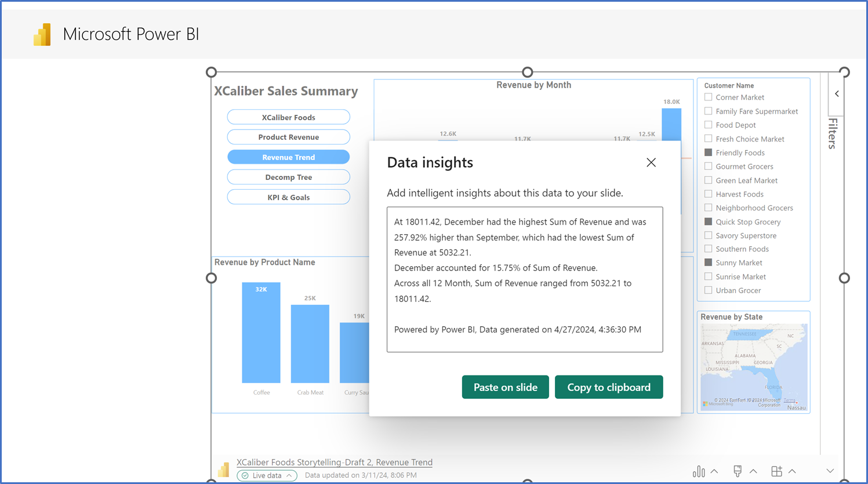868x484 pixels.
Task: Check Green Leaf Market checkbox
Action: 708,180
